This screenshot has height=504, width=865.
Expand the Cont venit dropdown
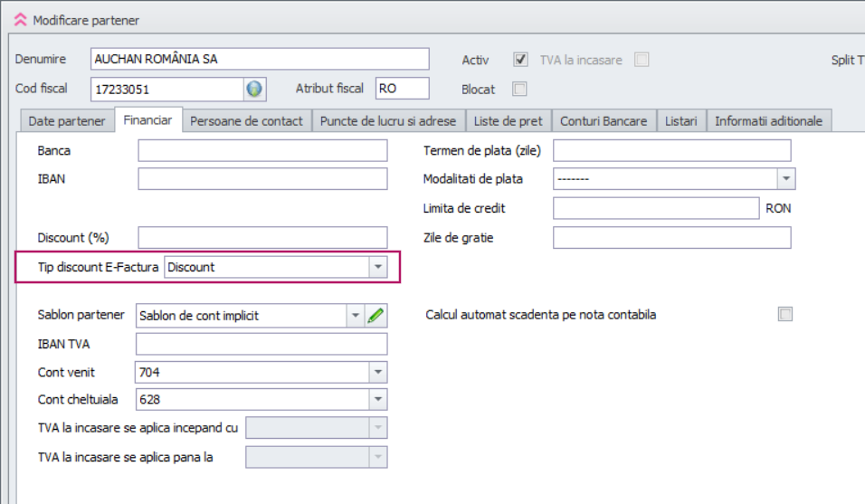click(x=377, y=372)
